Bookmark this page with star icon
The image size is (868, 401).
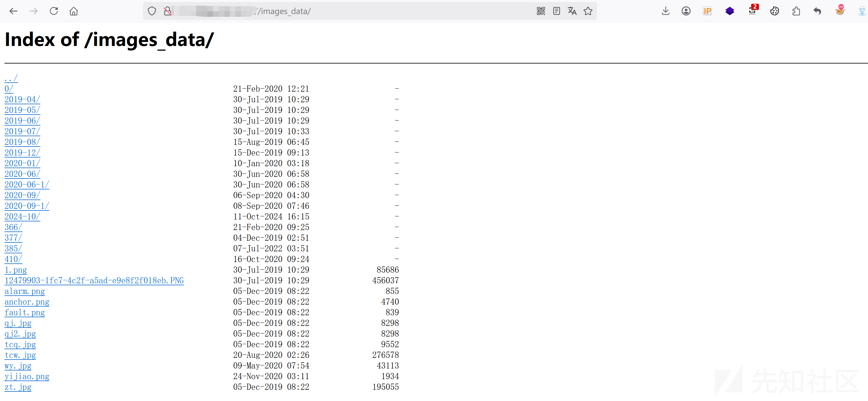pyautogui.click(x=588, y=11)
